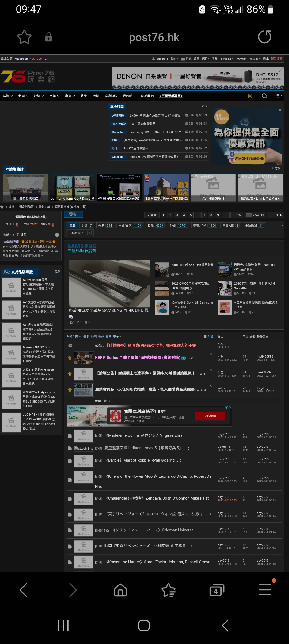289x644 pixels.
Task: Select the 外國 12701 category tab
Action: [178, 225]
